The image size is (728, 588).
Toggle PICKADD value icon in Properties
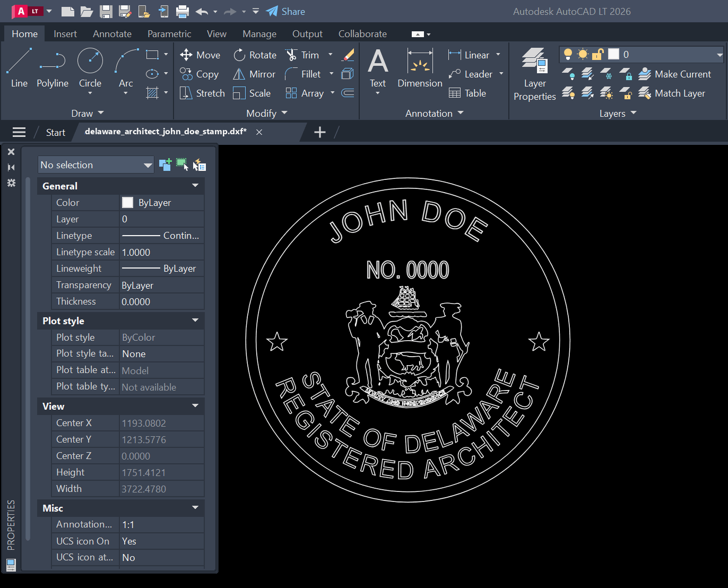165,165
